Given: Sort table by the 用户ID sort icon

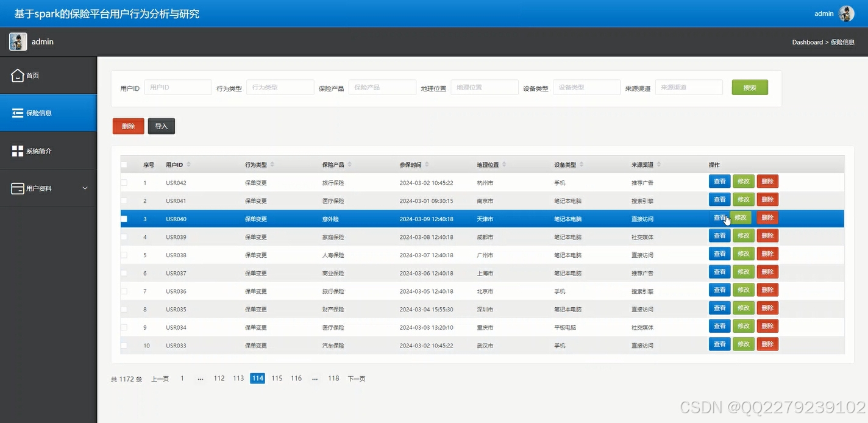Looking at the screenshot, I should coord(190,164).
